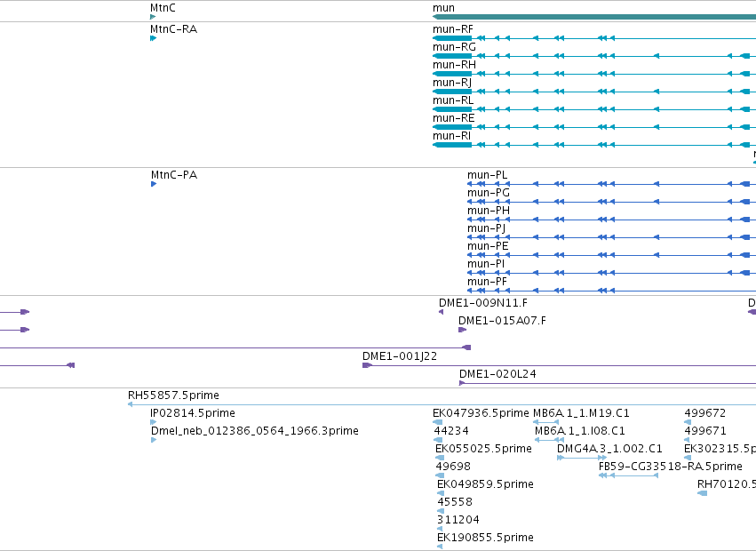Select the 311204 feature label

tap(458, 520)
